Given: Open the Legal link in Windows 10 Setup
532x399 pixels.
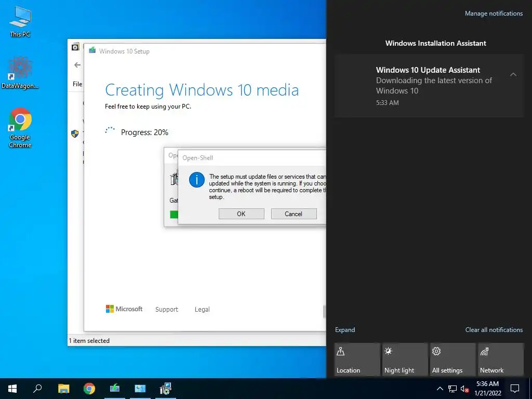Looking at the screenshot, I should (202, 310).
